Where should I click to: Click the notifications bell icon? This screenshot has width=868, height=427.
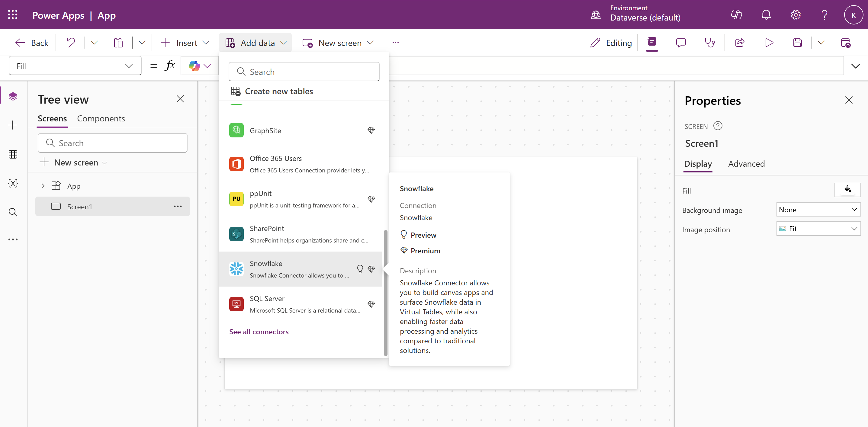766,15
